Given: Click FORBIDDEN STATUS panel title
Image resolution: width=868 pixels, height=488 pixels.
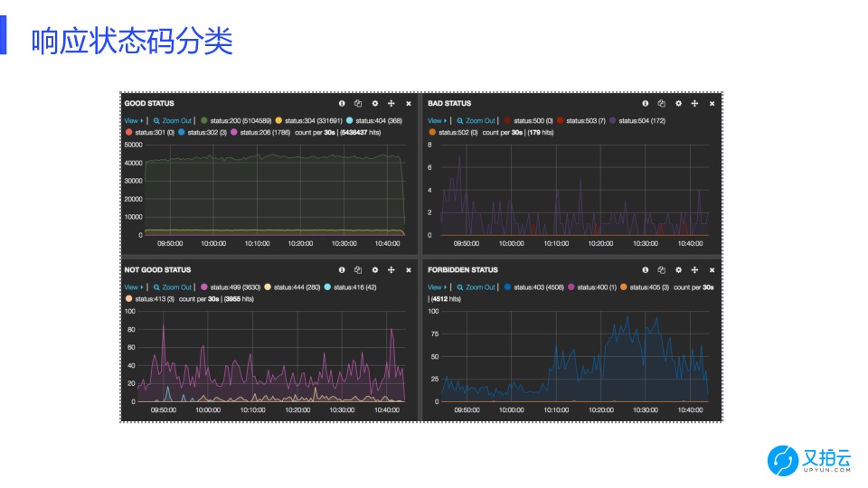Looking at the screenshot, I should point(463,270).
